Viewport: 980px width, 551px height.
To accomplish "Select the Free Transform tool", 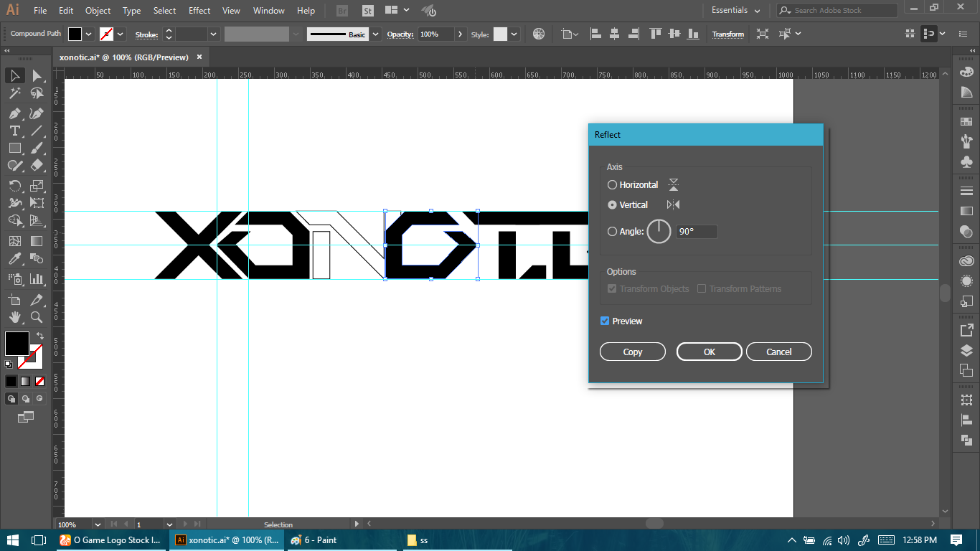I will [37, 203].
